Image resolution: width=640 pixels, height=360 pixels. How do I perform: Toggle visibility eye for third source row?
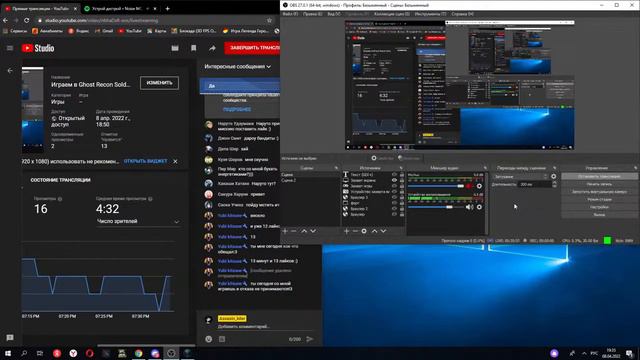(x=394, y=186)
